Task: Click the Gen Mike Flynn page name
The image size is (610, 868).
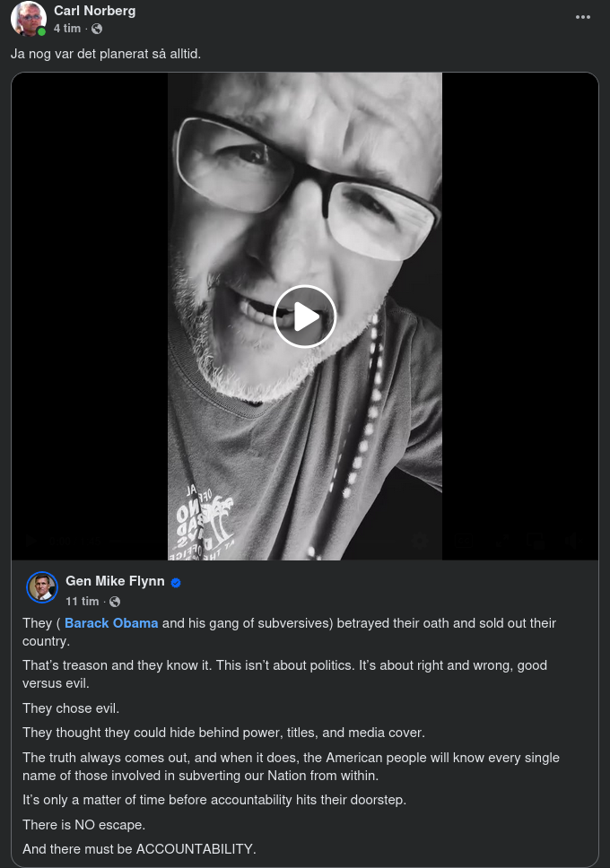Action: click(115, 581)
